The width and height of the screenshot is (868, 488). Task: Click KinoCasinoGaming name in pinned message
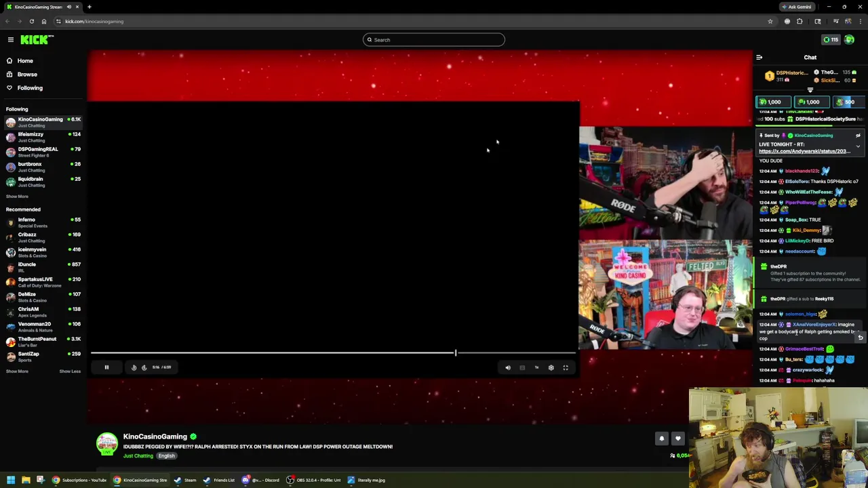814,136
